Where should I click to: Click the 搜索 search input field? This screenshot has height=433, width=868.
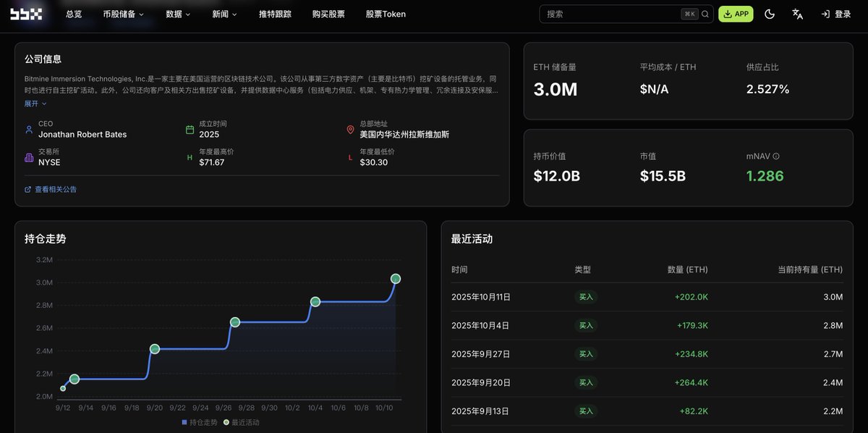[608, 14]
